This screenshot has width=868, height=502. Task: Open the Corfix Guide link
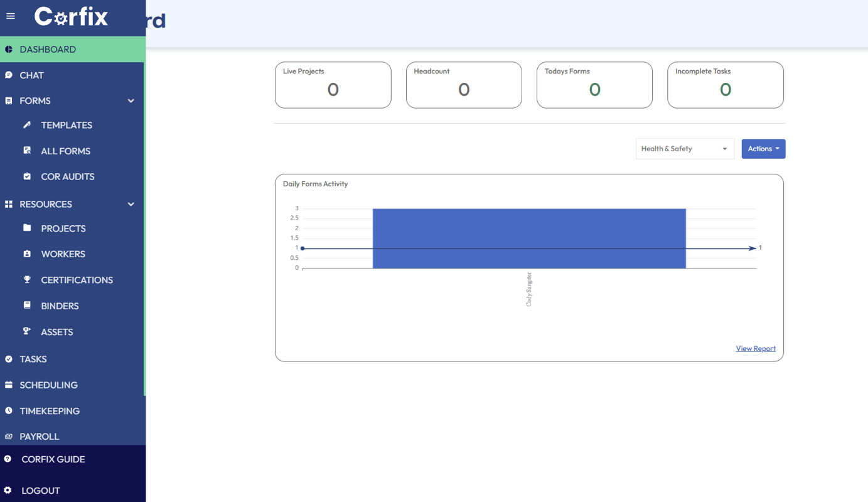coord(53,459)
